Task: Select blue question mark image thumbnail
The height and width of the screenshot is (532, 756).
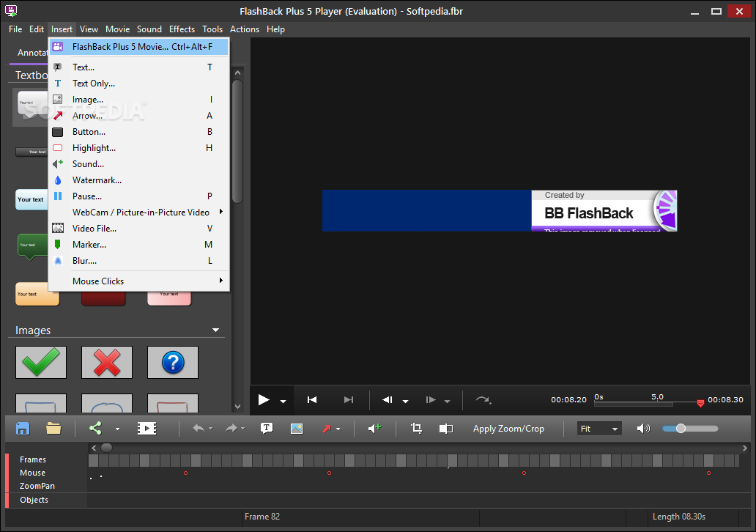Action: [173, 362]
